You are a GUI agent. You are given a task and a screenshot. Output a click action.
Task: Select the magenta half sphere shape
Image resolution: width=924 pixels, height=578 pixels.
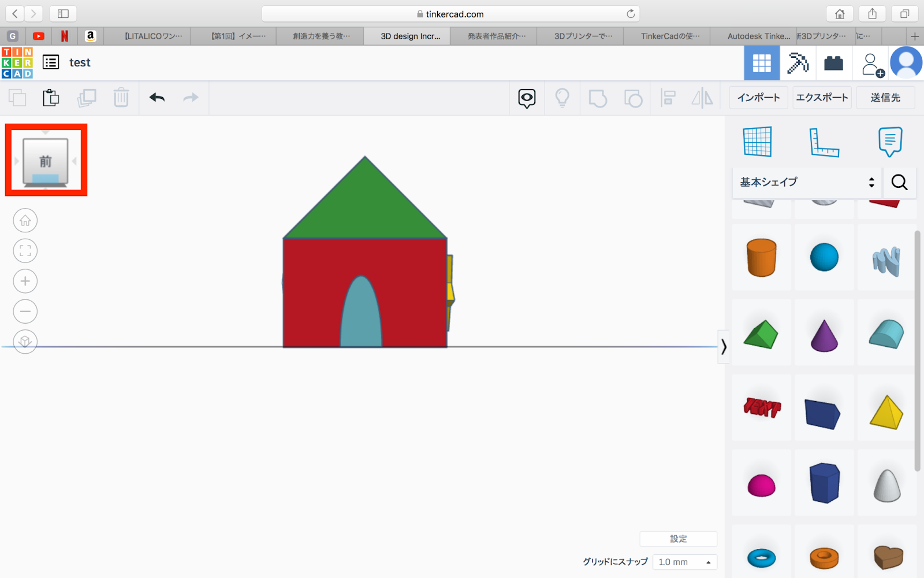tap(761, 486)
